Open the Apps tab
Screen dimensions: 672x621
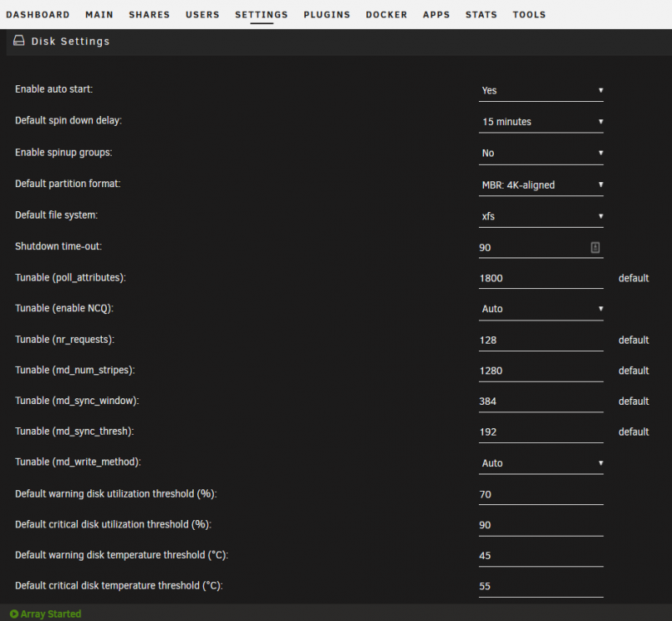tap(437, 15)
